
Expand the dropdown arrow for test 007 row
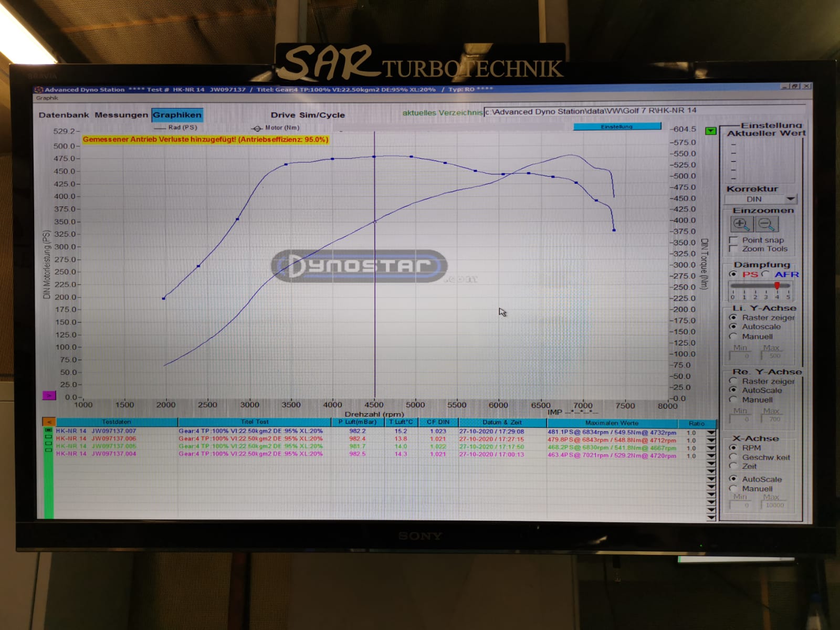[711, 433]
